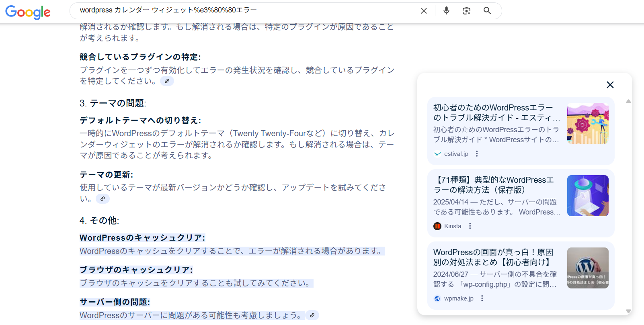
Task: Click the Kinsta site favicon
Action: 437,226
